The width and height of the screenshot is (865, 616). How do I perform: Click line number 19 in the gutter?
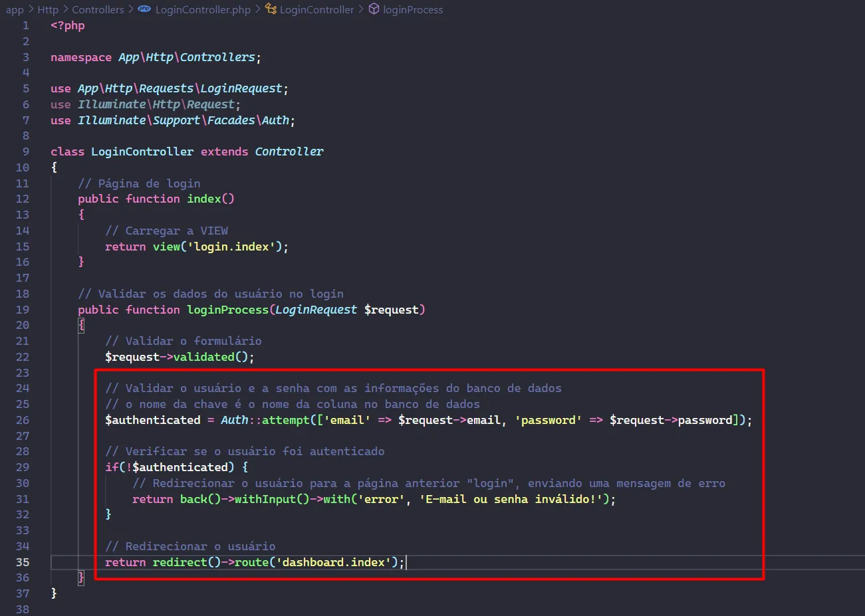pos(23,310)
